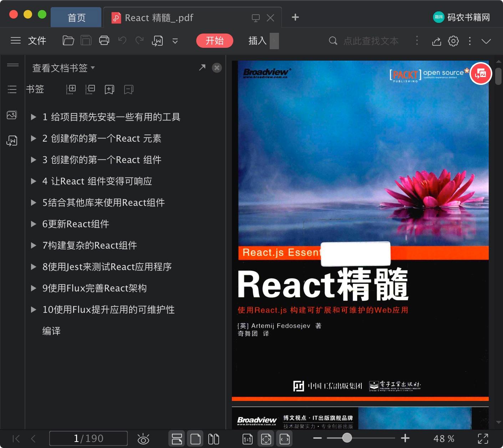Select bookmark 9使用Flux完善React架构
The width and height of the screenshot is (503, 448).
(x=95, y=288)
